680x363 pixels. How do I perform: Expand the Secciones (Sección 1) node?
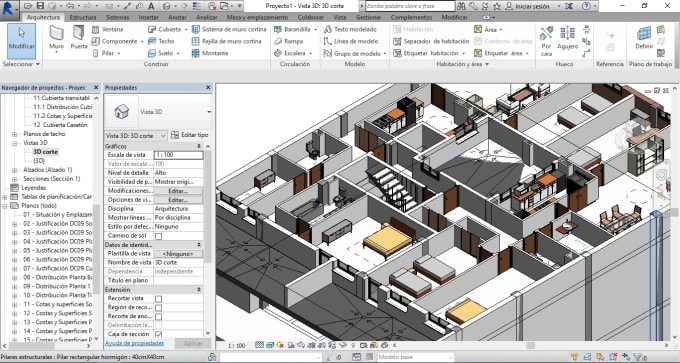coord(14,179)
